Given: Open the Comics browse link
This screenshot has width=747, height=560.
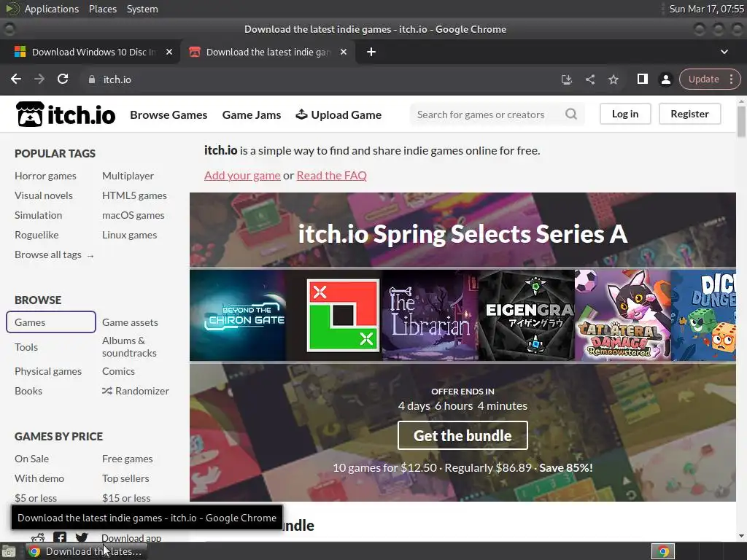Looking at the screenshot, I should pos(118,371).
